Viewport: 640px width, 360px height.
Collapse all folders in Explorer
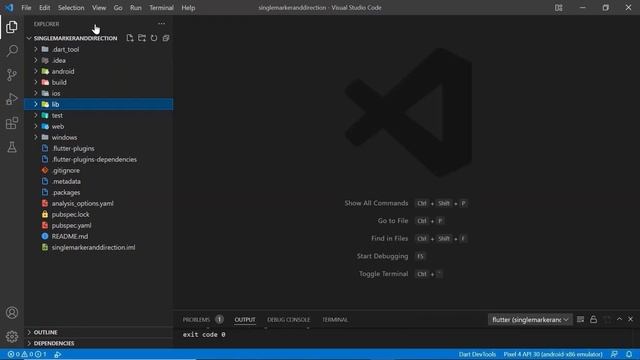click(166, 38)
